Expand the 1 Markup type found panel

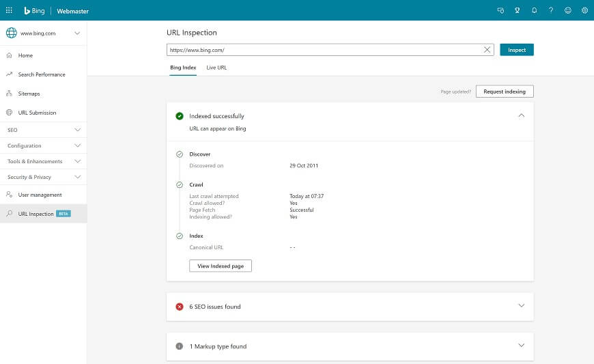coord(521,346)
